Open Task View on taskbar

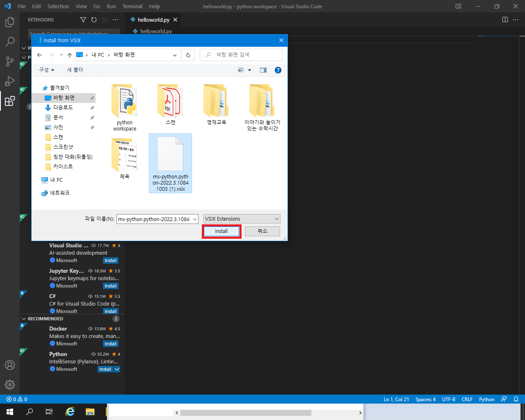[49, 412]
